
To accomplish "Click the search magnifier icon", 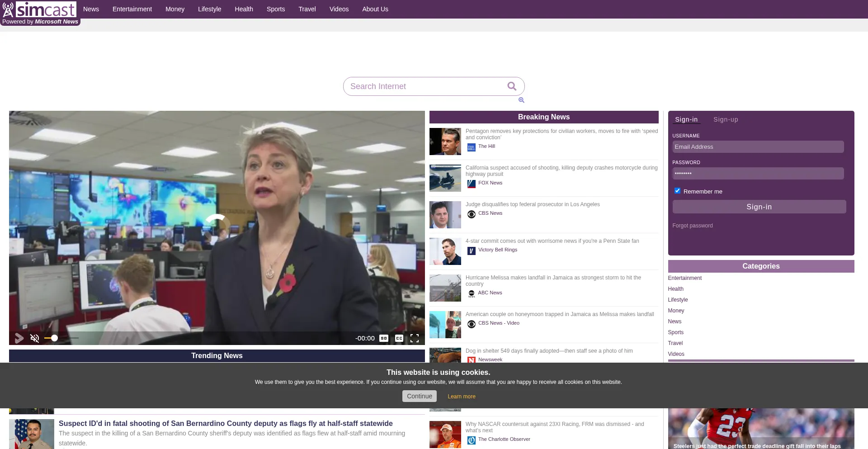I will point(512,86).
